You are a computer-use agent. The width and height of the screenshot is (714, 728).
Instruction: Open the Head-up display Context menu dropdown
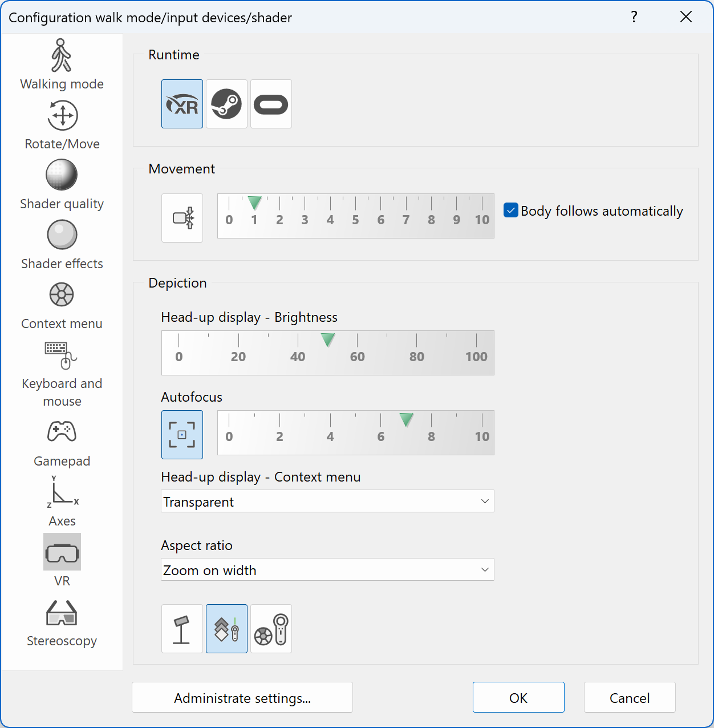(x=327, y=501)
